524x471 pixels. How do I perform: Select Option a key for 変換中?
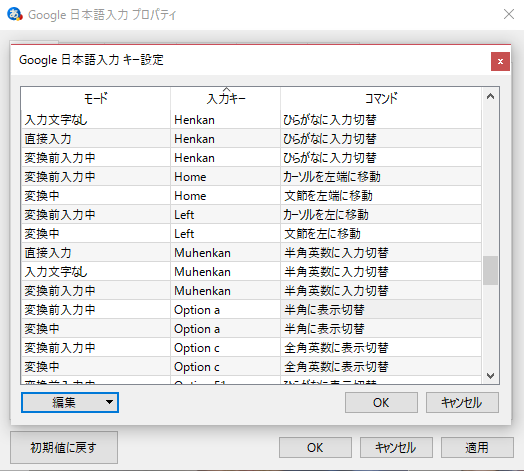pos(226,329)
